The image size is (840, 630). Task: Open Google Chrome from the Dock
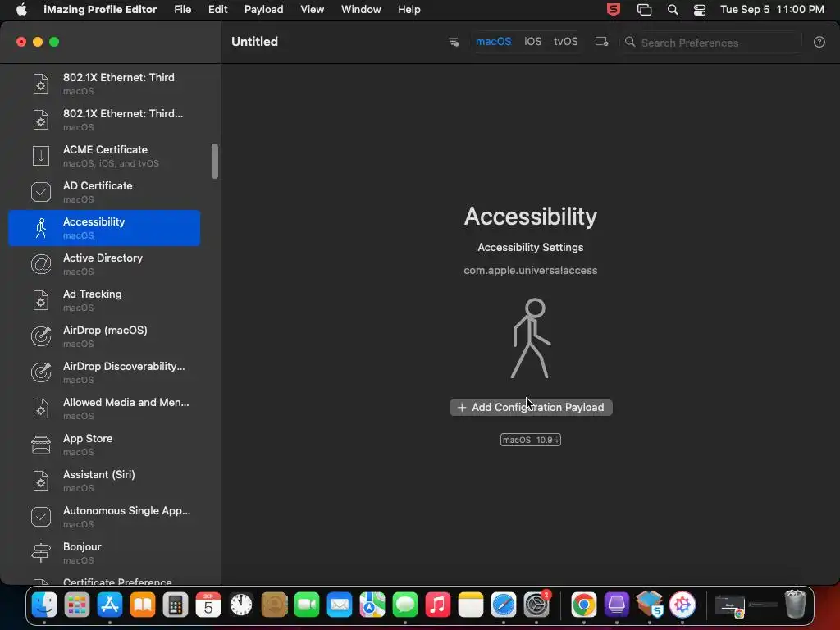click(x=584, y=605)
